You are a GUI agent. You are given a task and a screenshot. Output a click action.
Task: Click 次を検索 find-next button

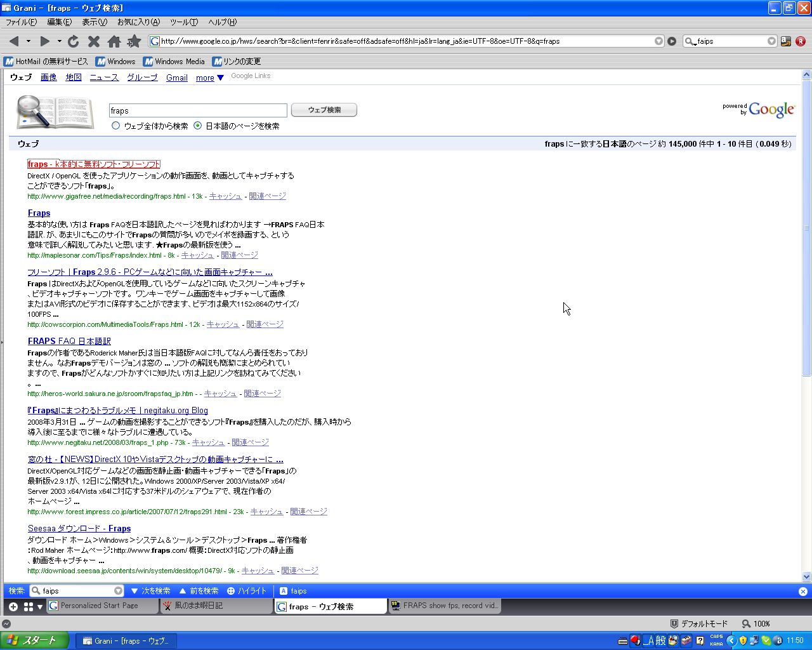click(150, 591)
